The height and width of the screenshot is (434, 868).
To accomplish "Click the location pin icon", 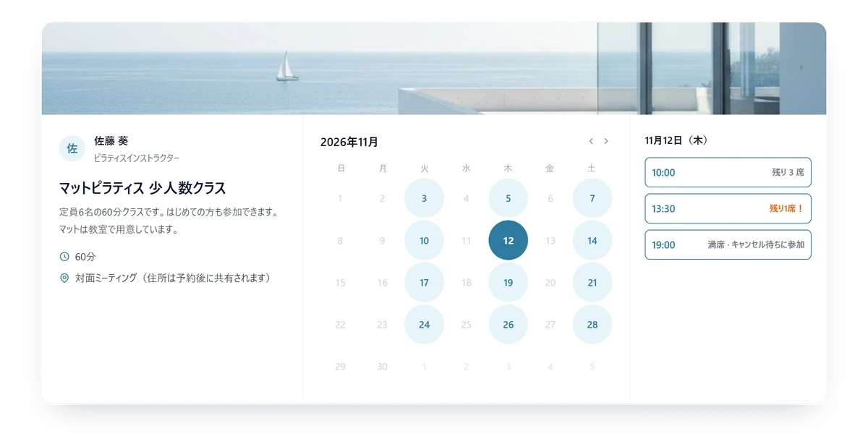I will 64,278.
